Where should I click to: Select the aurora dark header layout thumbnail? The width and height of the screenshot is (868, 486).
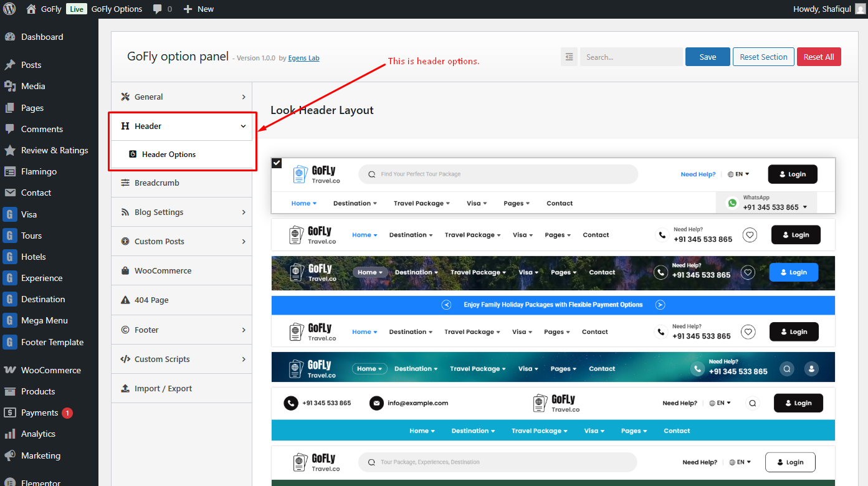tap(553, 368)
